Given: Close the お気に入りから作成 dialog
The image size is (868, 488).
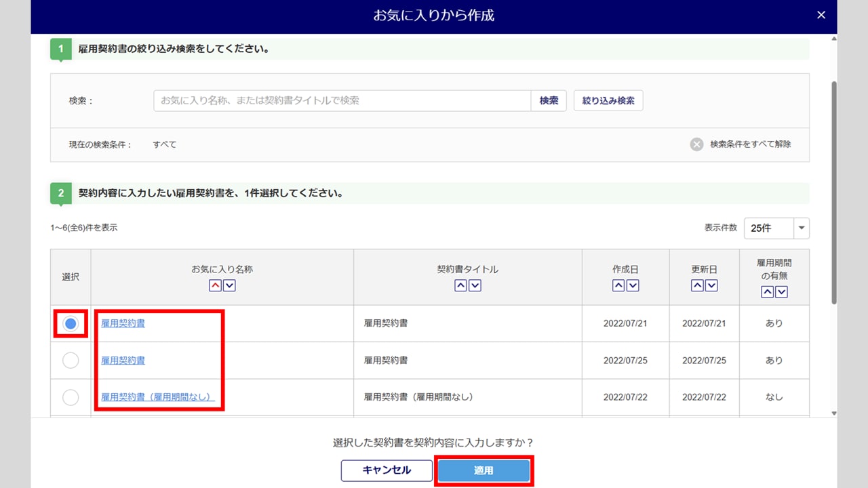Looking at the screenshot, I should (x=821, y=16).
